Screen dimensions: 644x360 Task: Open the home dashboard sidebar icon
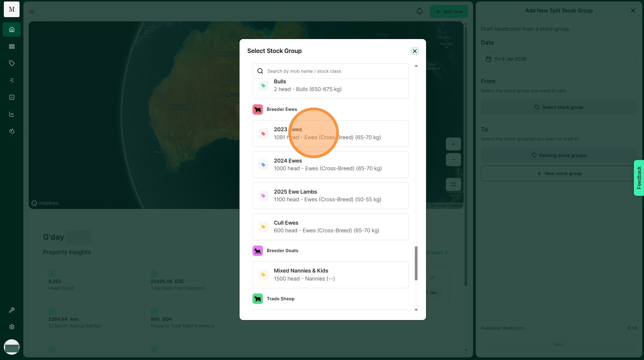point(12,30)
